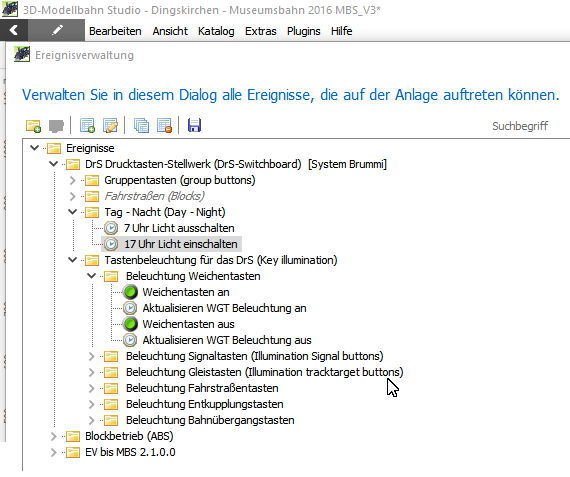Click the duplicate event icon
The height and width of the screenshot is (477, 570).
[x=141, y=126]
